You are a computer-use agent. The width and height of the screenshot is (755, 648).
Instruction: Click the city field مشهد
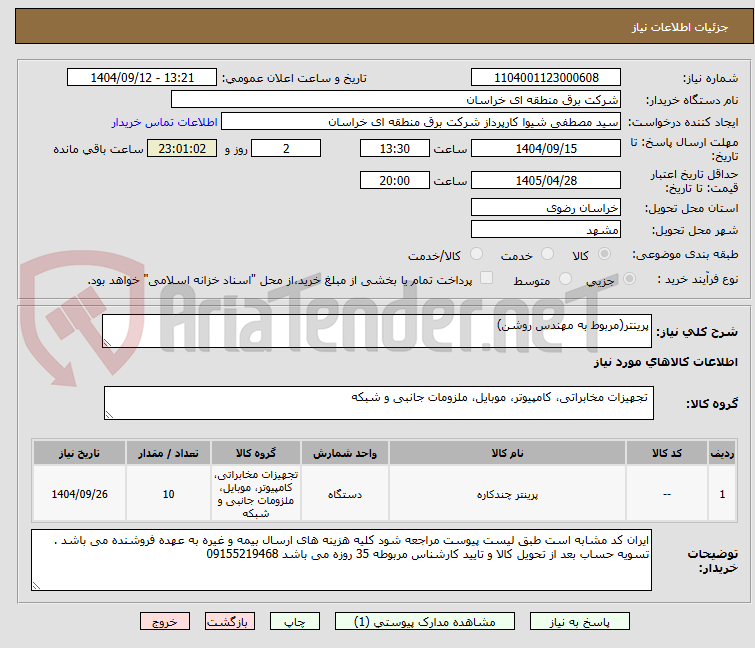[546, 230]
